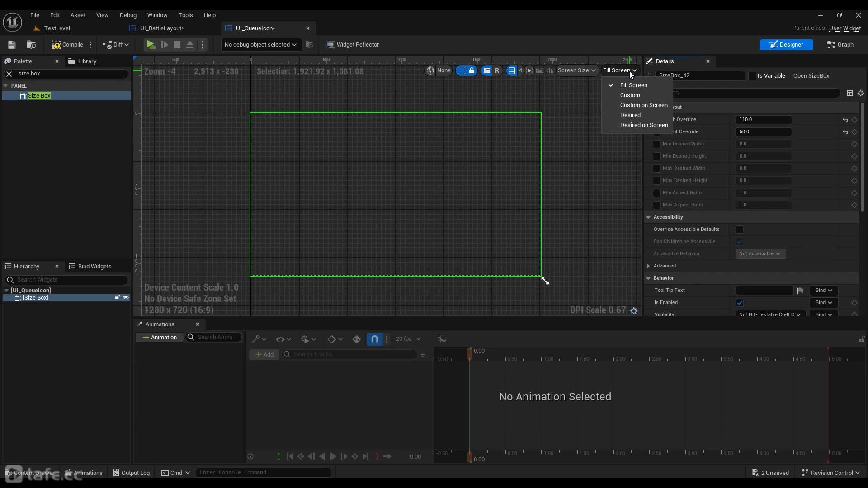Toggle Override Accessible Defaults checkbox
868x488 pixels.
(740, 230)
